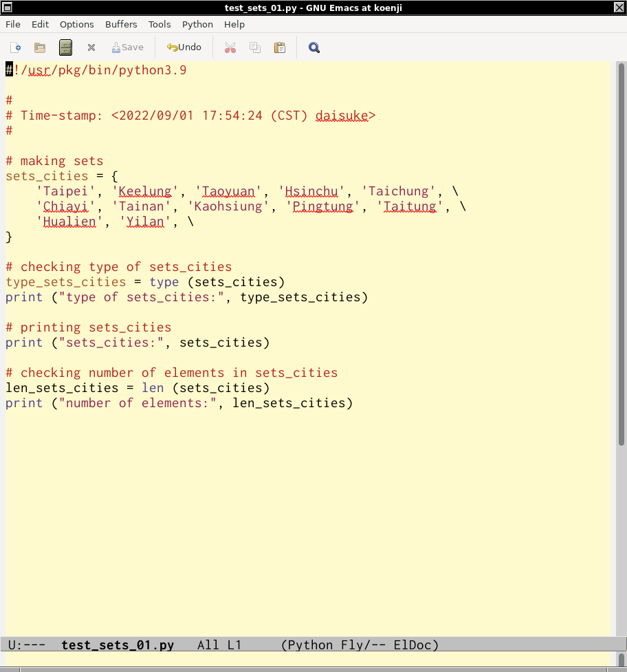The image size is (627, 672).
Task: Click the vertical scrollbar thumb
Action: tap(621, 254)
